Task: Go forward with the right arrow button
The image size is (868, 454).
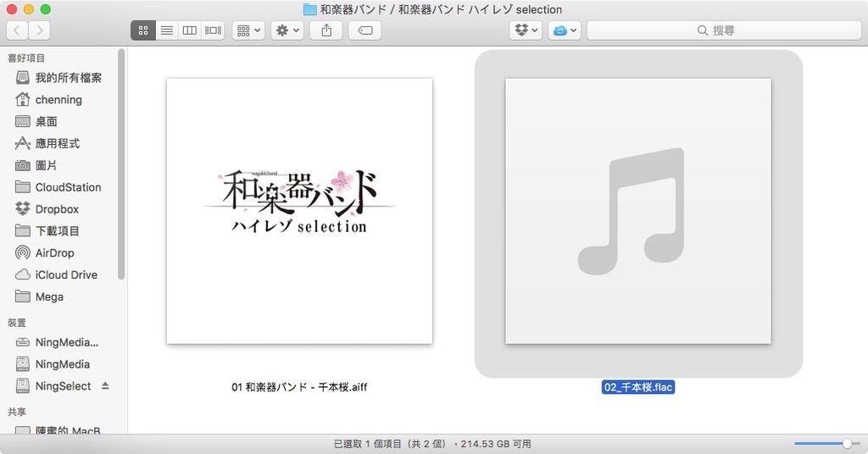Action: click(39, 30)
